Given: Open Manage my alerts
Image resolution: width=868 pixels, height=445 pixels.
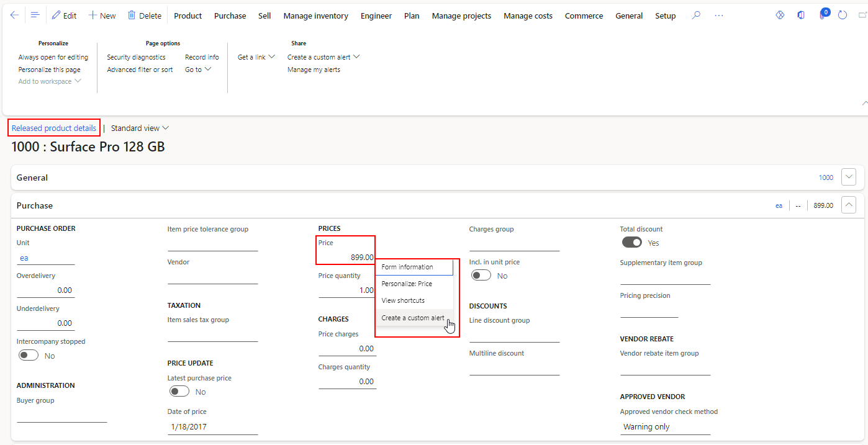Looking at the screenshot, I should coord(314,70).
